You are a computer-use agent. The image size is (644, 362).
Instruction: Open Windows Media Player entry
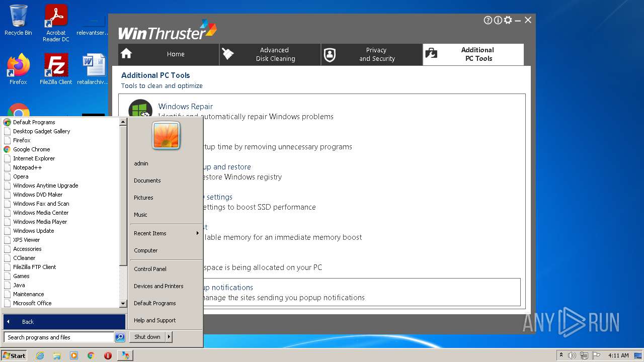click(60, 222)
